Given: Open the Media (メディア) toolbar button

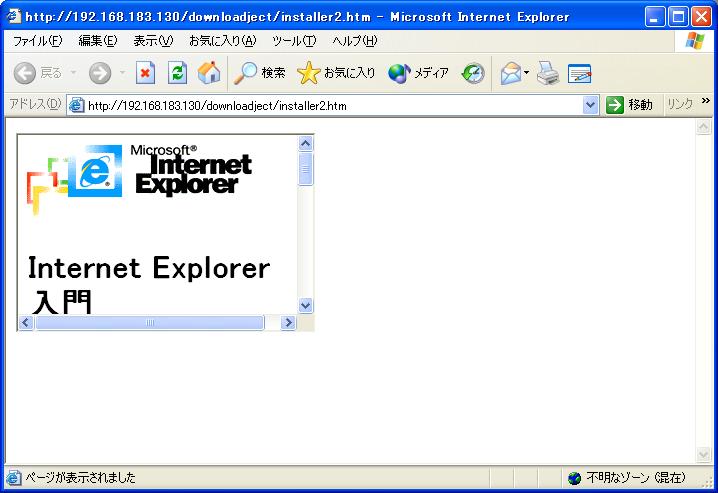Looking at the screenshot, I should click(x=418, y=73).
